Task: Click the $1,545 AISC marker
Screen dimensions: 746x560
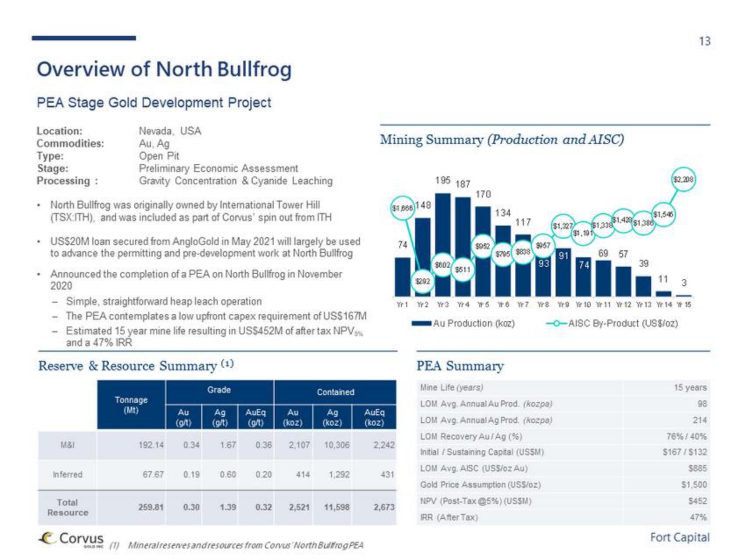Action: 663,215
